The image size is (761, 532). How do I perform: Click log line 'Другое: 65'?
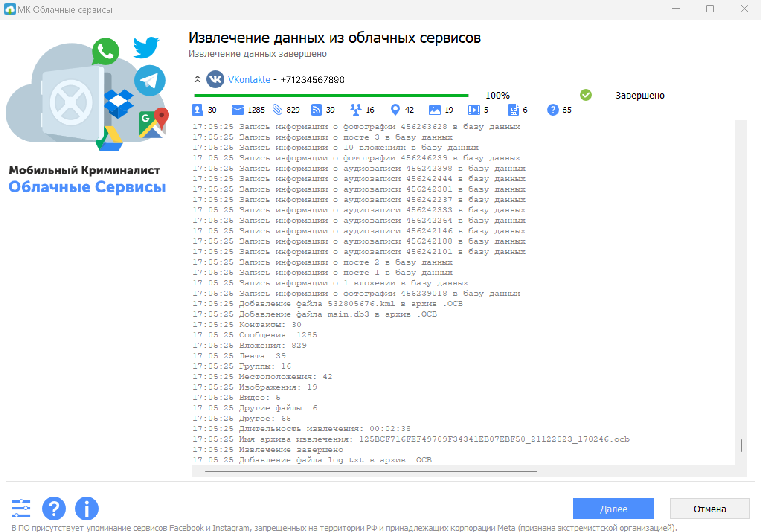(x=241, y=418)
